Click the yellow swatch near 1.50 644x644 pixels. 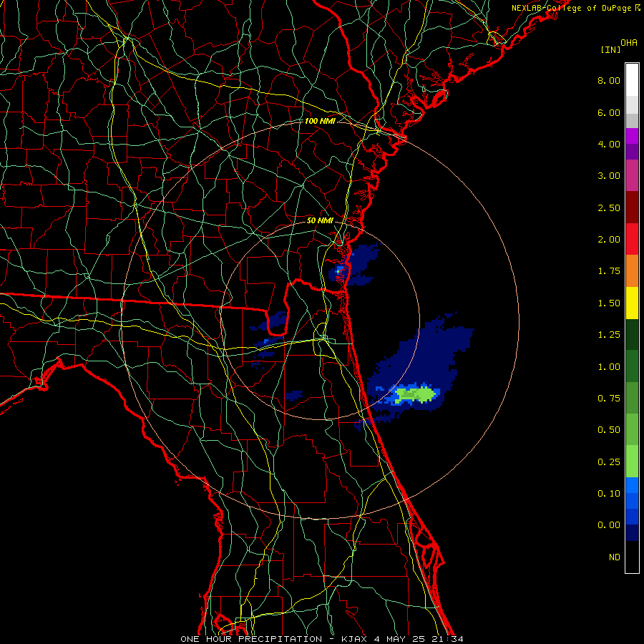[632, 303]
